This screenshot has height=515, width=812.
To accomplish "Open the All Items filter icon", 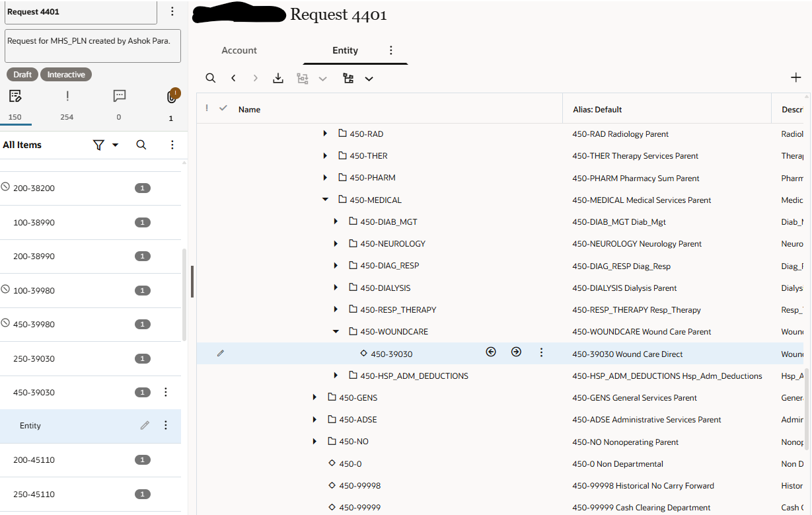I will point(98,145).
